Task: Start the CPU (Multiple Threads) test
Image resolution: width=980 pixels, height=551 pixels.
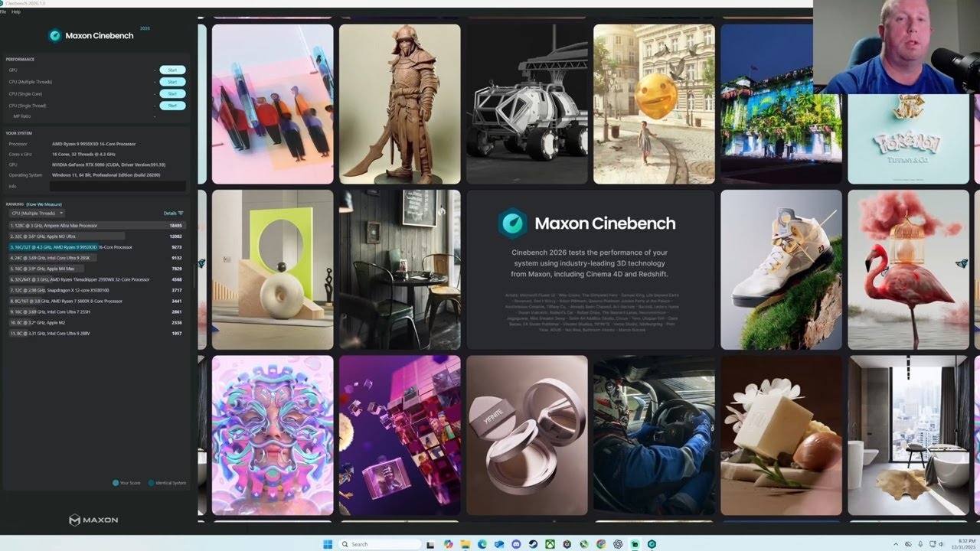Action: [172, 82]
